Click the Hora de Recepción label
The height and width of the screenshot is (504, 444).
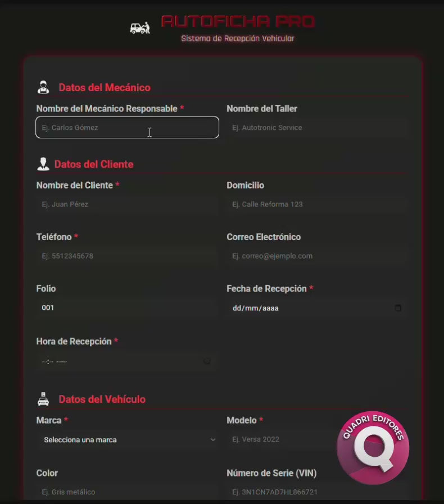click(74, 341)
